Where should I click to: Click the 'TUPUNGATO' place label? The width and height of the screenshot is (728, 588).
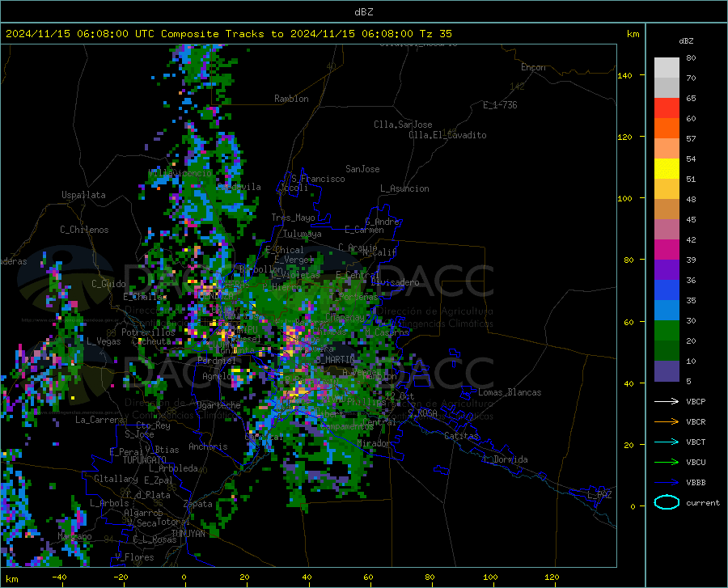pos(145,460)
